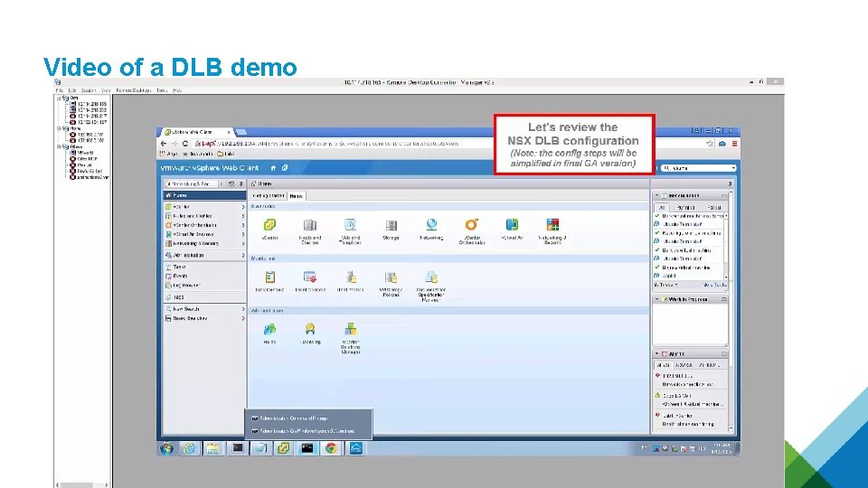The height and width of the screenshot is (488, 868).
Task: Open the Storage inventory icon
Action: 391,225
